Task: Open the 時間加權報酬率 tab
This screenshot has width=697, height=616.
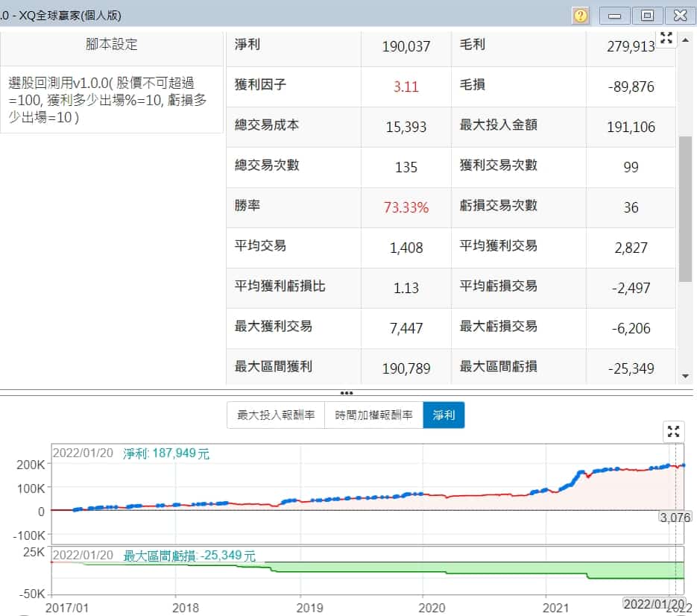Action: 373,415
